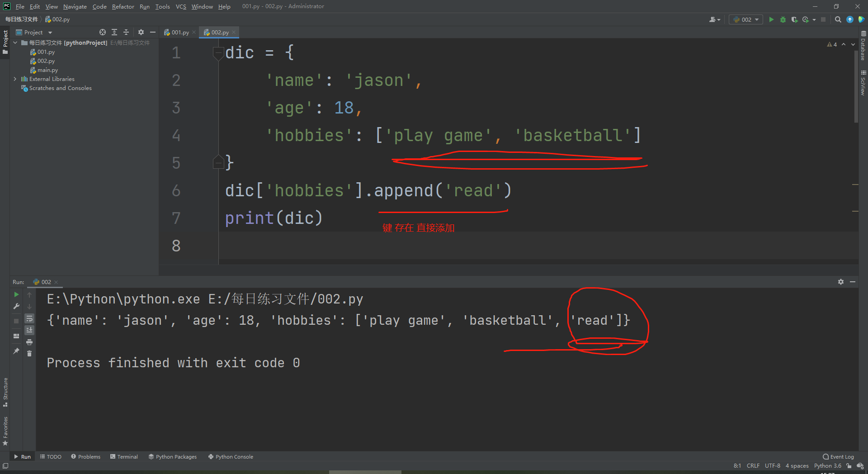Collapse all items in the Project panel
This screenshot has width=868, height=474.
tap(126, 32)
